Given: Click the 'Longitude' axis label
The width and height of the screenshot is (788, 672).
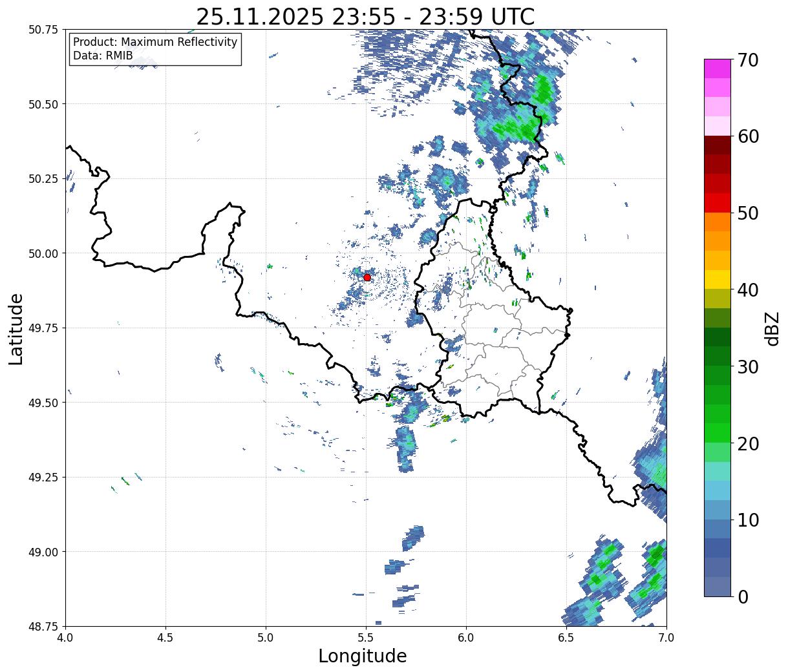Looking at the screenshot, I should click(363, 656).
